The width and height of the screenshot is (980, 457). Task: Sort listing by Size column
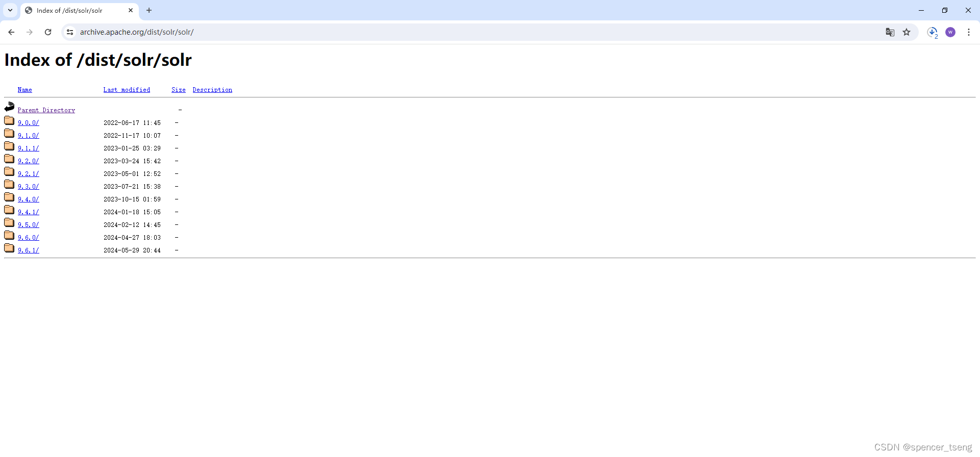pos(179,90)
